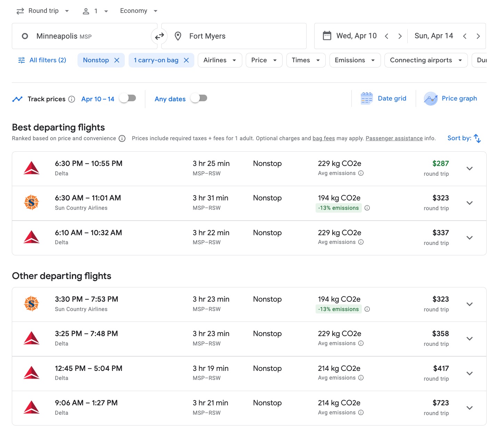Screen dimensions: 504x437
Task: Enable the Track prices toggle
Action: pos(127,98)
